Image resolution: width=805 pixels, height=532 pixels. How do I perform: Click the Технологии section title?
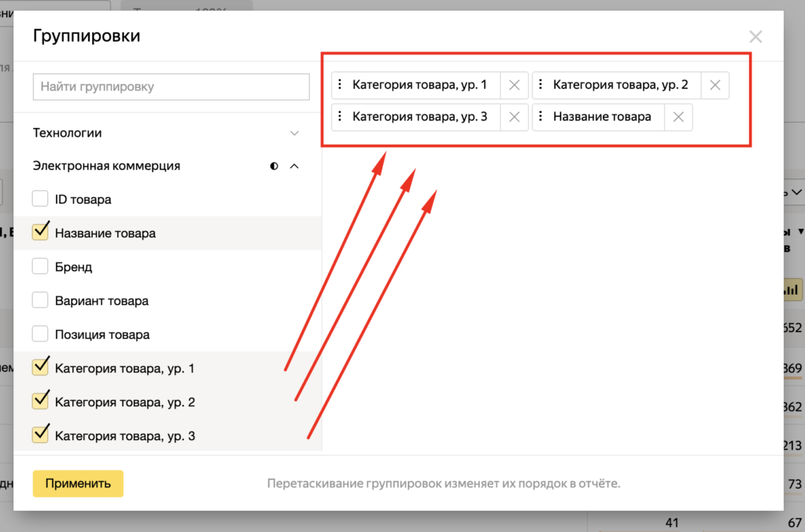[68, 134]
